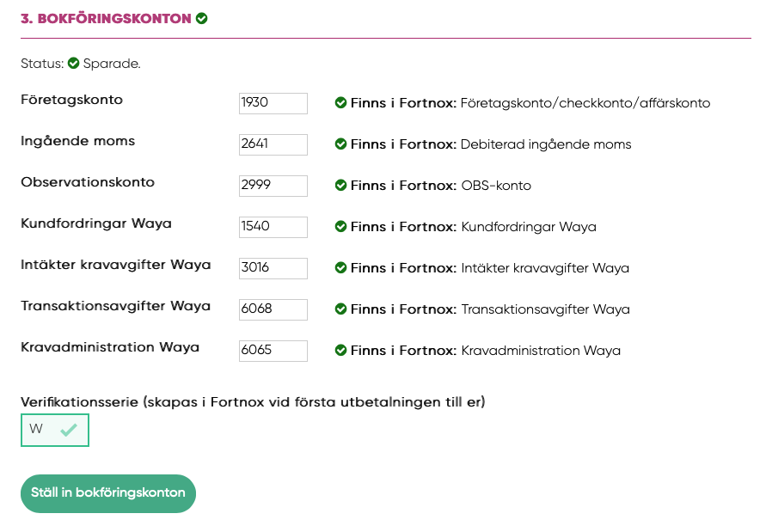Click the Intäkter kravavgifter field with 3016
The image size is (766, 532).
tap(273, 269)
